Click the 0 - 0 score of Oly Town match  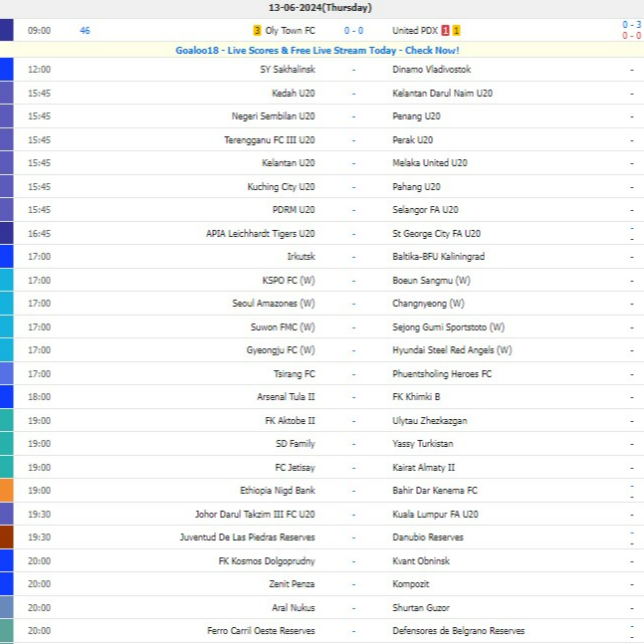[353, 31]
